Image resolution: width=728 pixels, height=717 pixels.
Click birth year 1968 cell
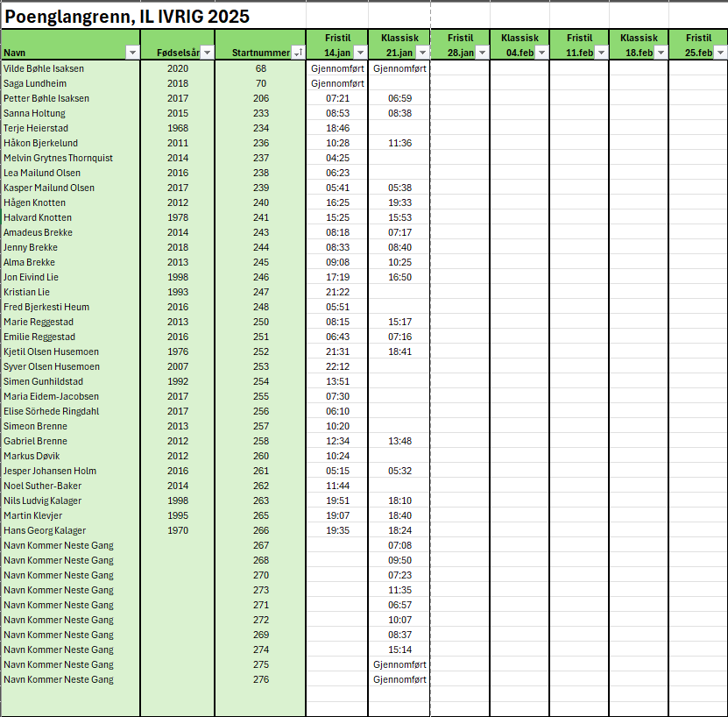(x=178, y=128)
